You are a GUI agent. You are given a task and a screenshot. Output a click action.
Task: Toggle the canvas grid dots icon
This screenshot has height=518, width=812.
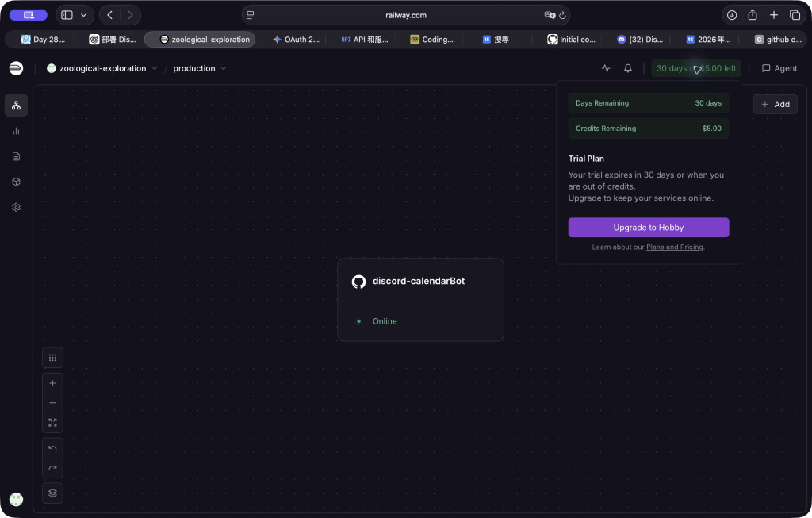tap(52, 358)
